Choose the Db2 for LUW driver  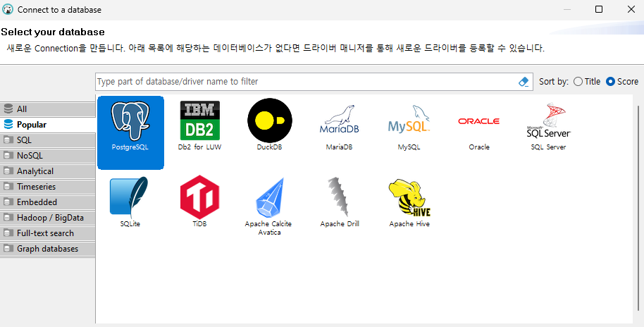pyautogui.click(x=199, y=121)
